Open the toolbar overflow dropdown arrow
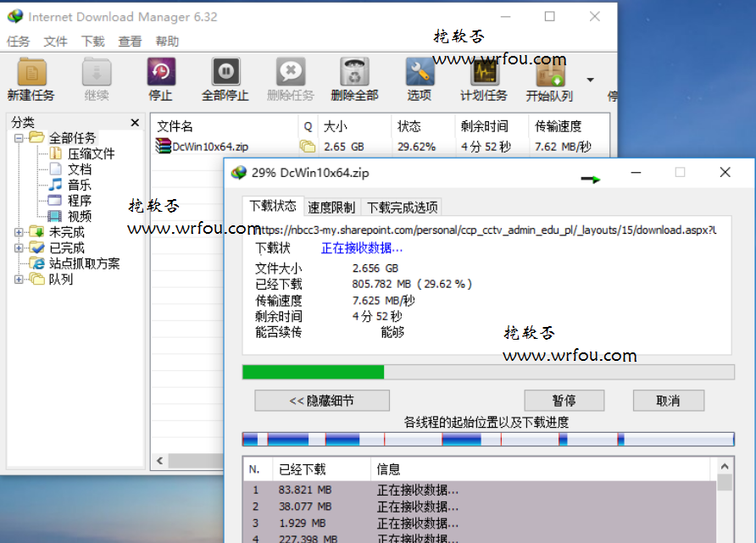Viewport: 756px width, 543px height. pyautogui.click(x=590, y=80)
